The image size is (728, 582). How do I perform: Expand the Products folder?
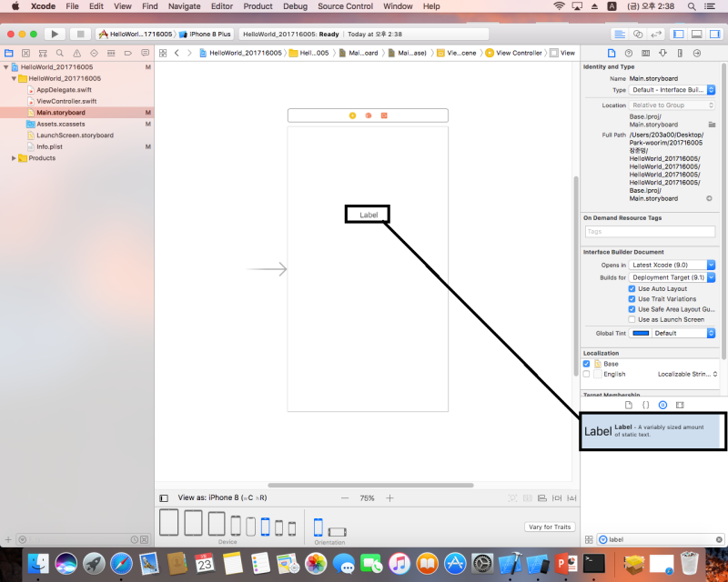point(14,158)
